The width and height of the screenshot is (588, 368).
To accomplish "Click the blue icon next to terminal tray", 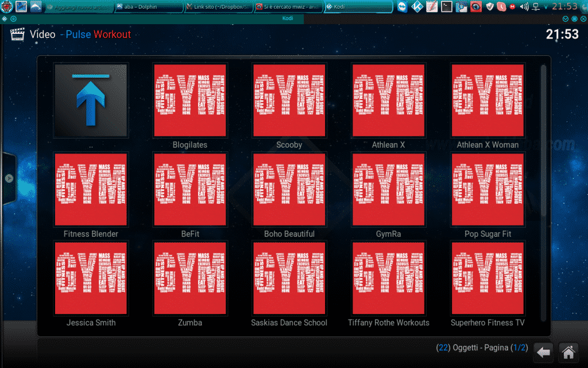I will pyautogui.click(x=461, y=6).
